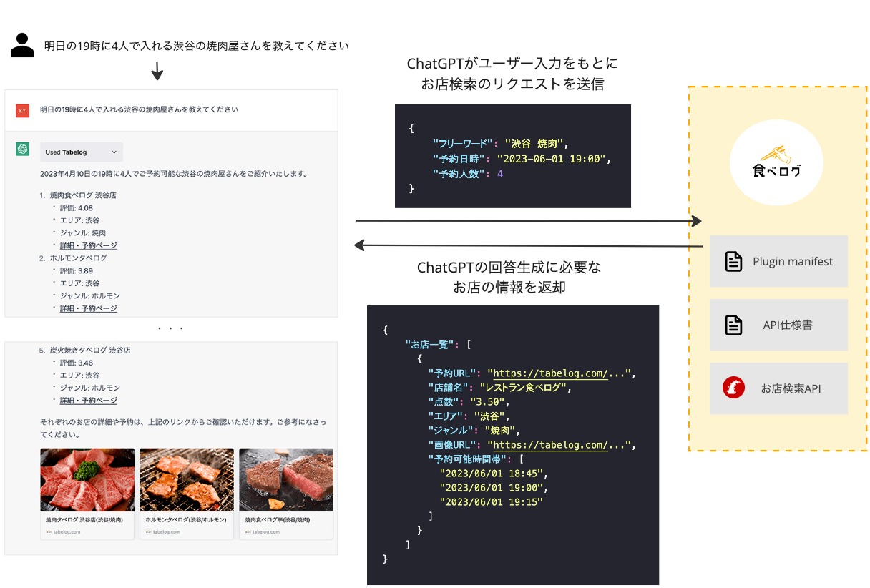870x588 pixels.
Task: Open 詳細・予約ページ for 炭火焼きタベログ 渋谷店
Action: 89,401
